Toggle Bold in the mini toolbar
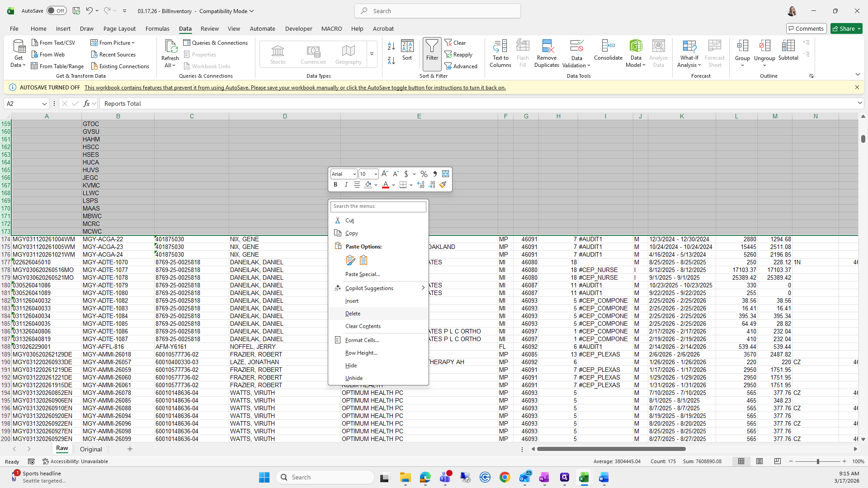 click(x=335, y=184)
